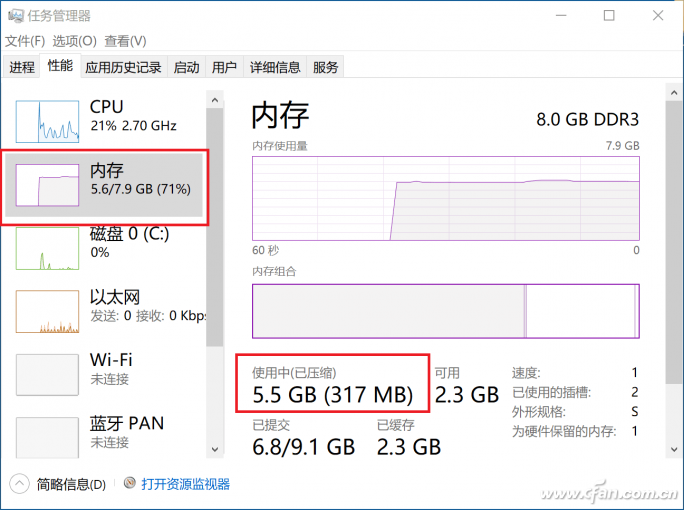The width and height of the screenshot is (684, 510).
Task: Select the CPU usage graph thumbnail
Action: (47, 122)
